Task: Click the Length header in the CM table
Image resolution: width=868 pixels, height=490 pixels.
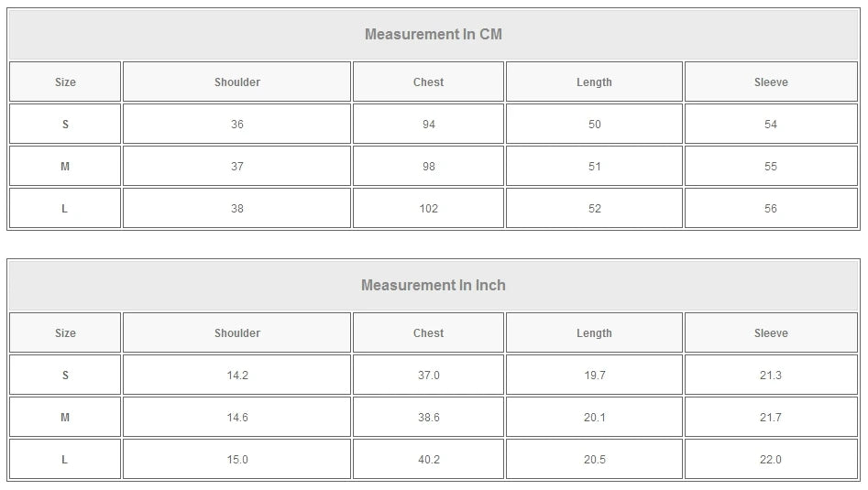Action: coord(594,82)
